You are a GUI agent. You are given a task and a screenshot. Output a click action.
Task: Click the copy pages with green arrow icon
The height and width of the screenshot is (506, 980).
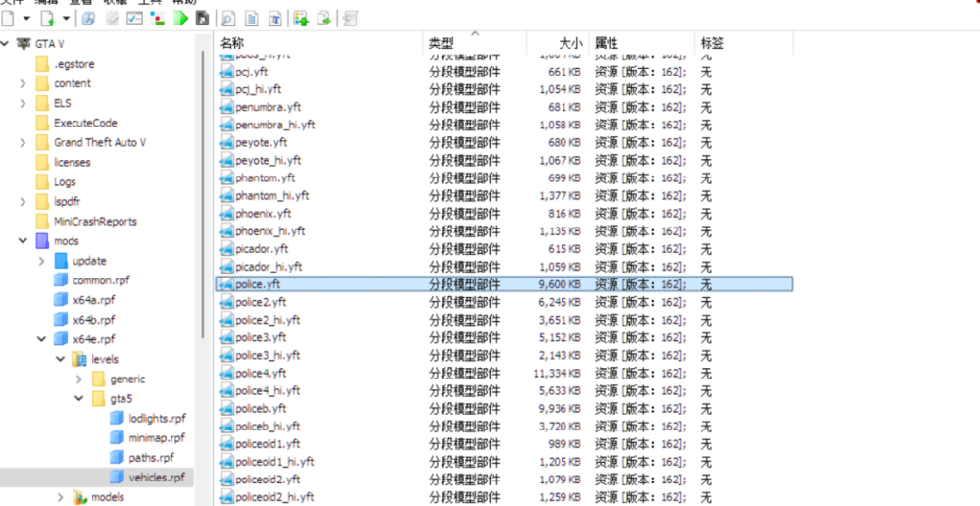click(323, 19)
